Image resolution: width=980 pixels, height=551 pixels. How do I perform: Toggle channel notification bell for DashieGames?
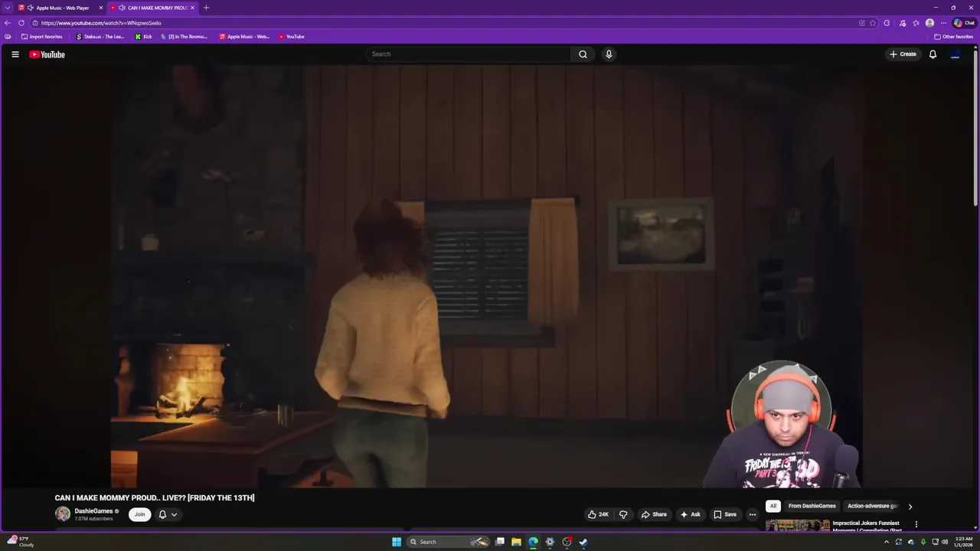[162, 514]
